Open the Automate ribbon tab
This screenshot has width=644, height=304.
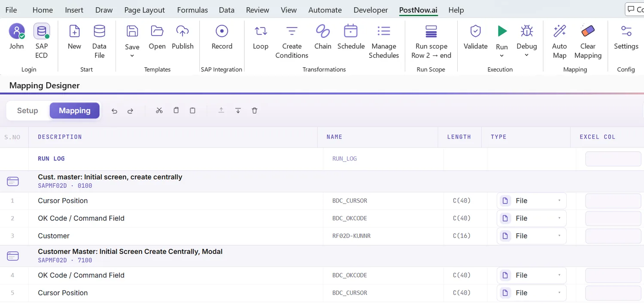pyautogui.click(x=325, y=10)
